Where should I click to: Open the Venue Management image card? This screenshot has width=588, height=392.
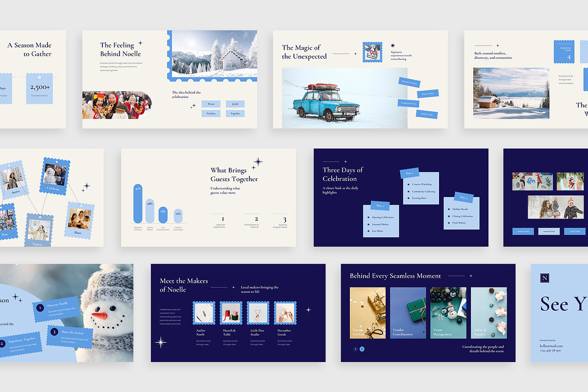(x=448, y=313)
